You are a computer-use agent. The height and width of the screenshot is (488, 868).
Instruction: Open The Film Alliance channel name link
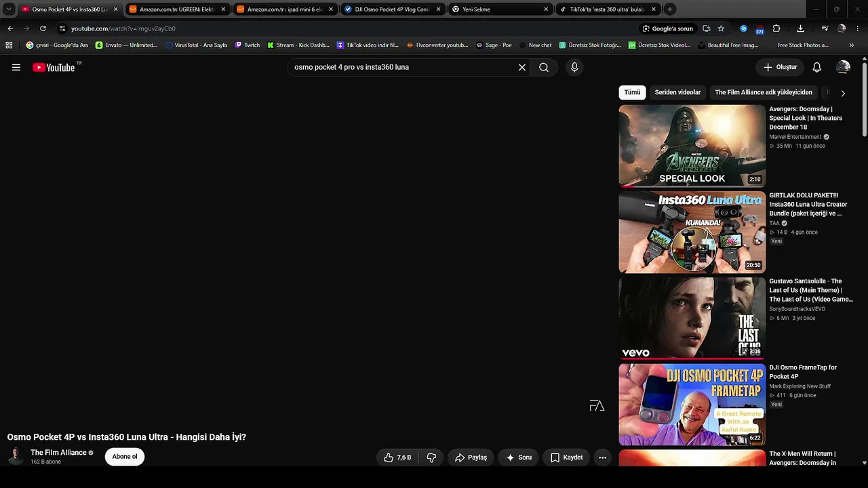click(58, 453)
